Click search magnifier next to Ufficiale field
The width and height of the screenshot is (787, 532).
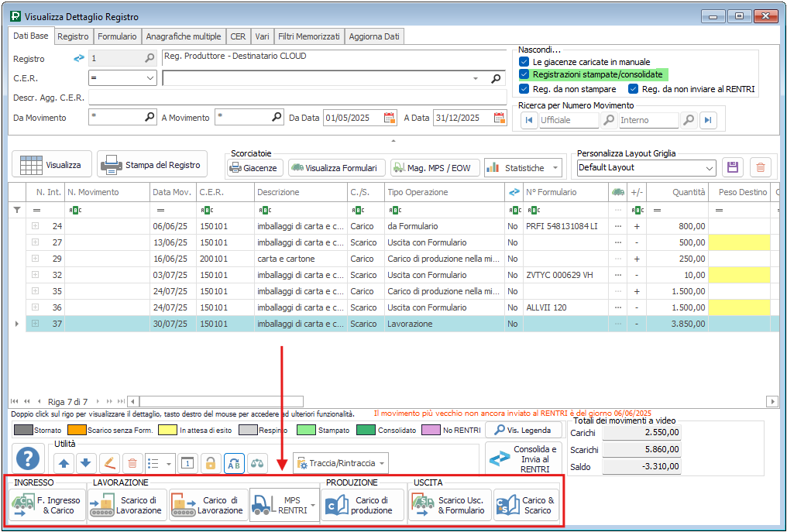click(609, 120)
